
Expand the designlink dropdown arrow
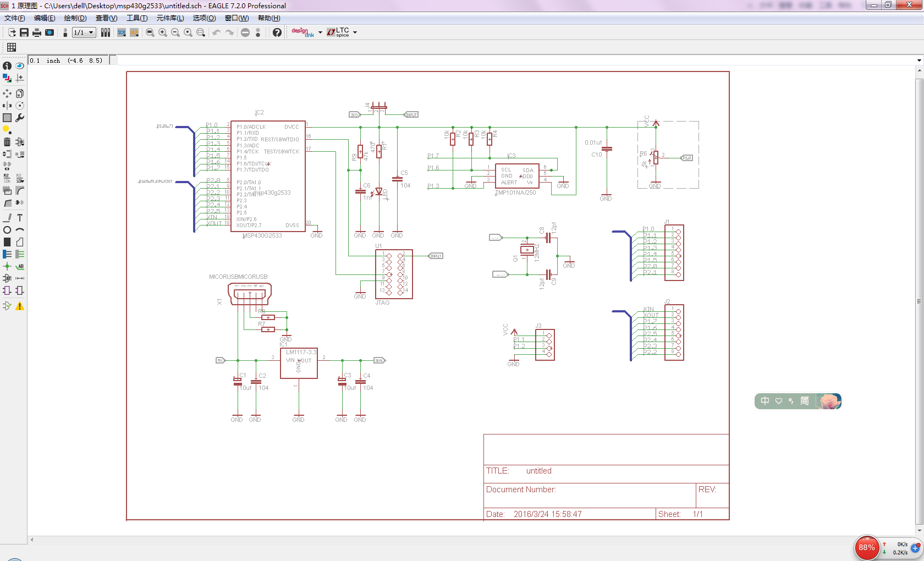[320, 32]
